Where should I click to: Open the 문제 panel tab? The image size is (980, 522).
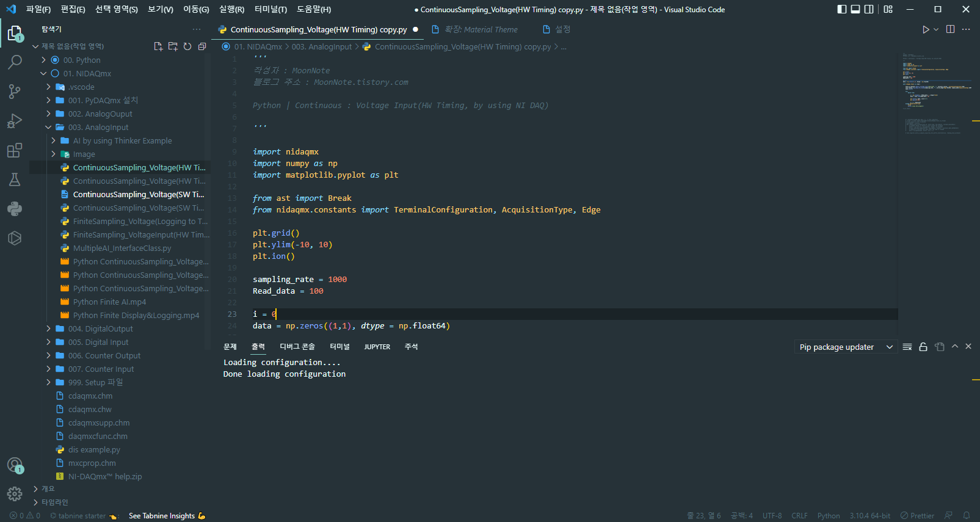230,347
